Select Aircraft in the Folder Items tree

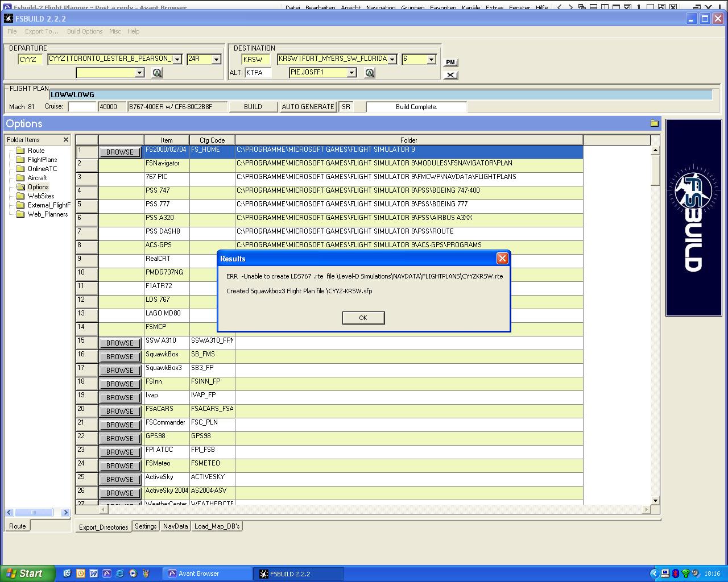coord(37,178)
